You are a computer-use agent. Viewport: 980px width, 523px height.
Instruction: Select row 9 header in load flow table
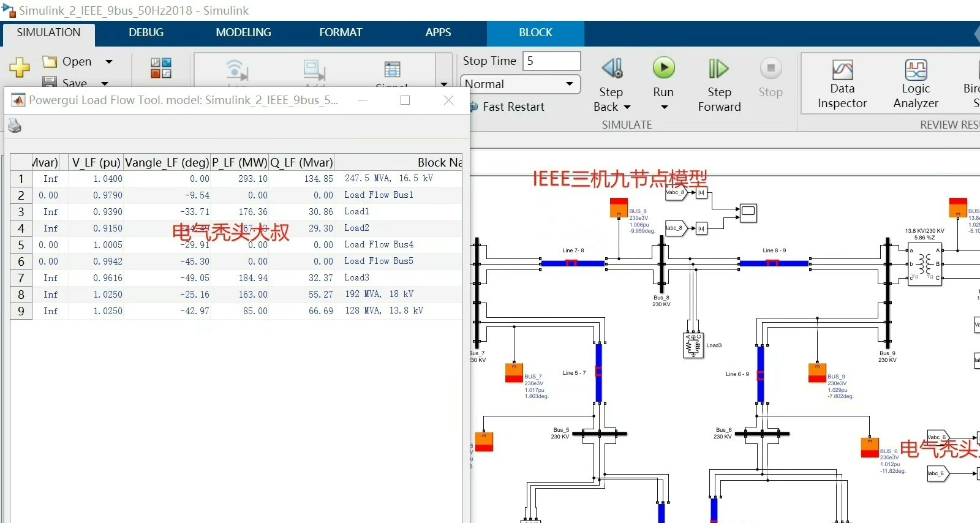[x=21, y=311]
